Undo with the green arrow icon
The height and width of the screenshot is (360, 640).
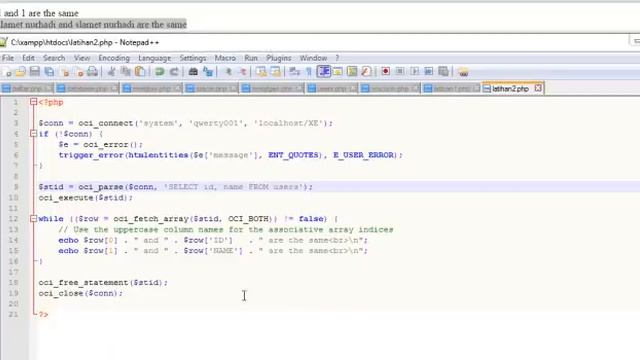160,72
